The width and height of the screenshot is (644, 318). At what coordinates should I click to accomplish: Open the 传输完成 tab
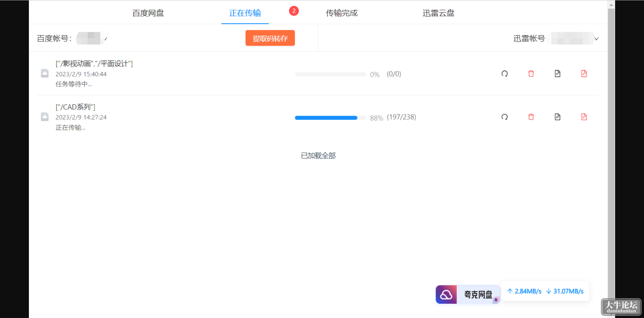click(341, 13)
